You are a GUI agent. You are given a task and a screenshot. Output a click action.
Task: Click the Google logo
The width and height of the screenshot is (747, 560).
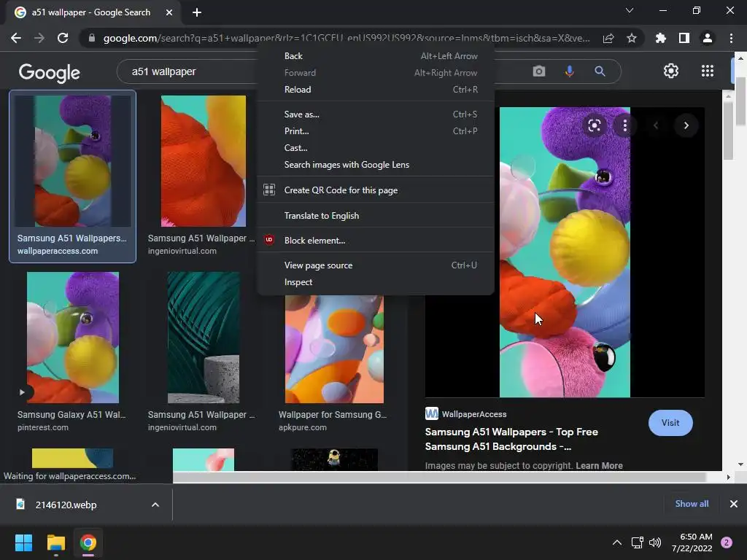[x=50, y=72]
